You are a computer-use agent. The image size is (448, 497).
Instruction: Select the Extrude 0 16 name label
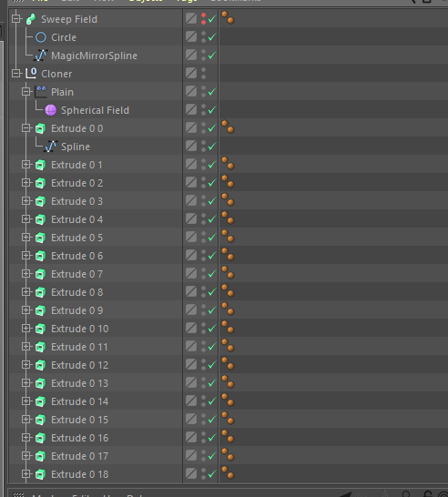click(x=79, y=438)
